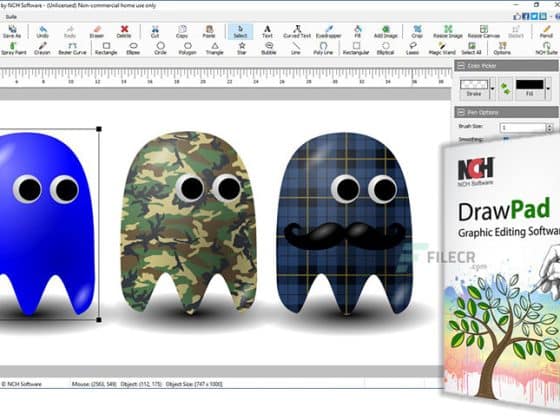The image size is (560, 420).
Task: Click the Add Image icon
Action: point(386,31)
